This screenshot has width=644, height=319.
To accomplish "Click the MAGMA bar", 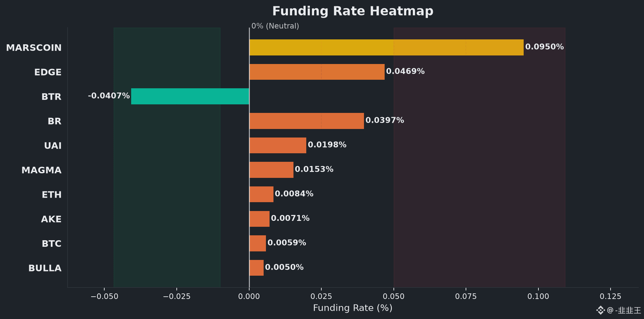I will tap(271, 170).
